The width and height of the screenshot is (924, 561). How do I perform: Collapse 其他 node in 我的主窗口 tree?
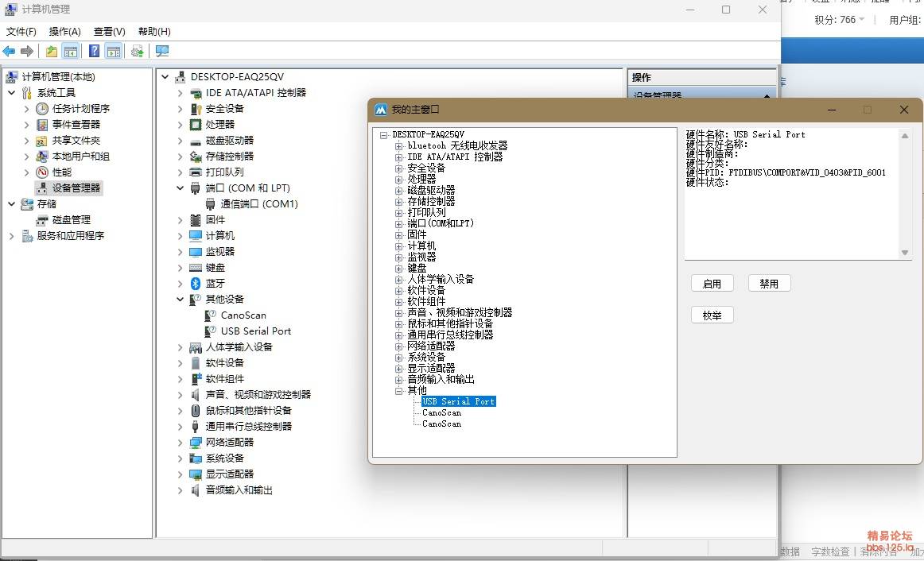pyautogui.click(x=398, y=391)
